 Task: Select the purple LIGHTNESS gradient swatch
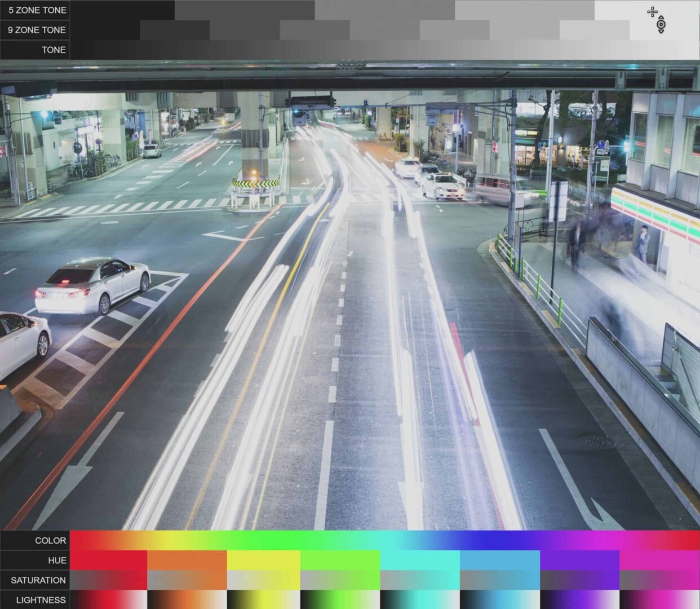(579, 599)
